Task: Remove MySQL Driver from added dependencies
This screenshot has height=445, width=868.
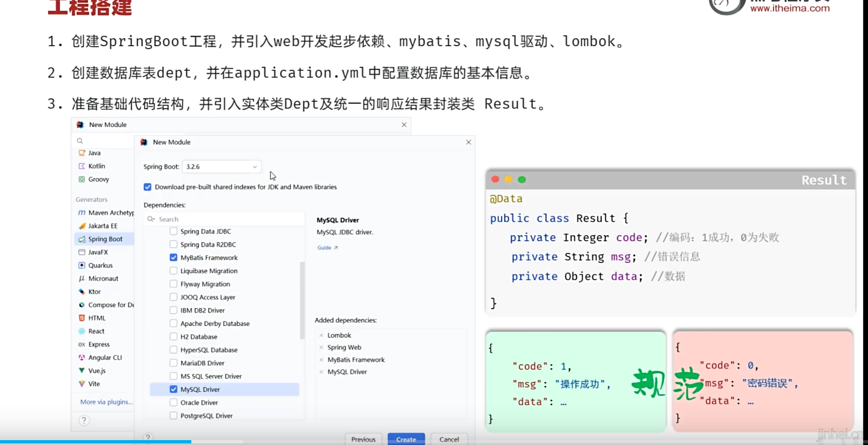Action: pos(321,372)
